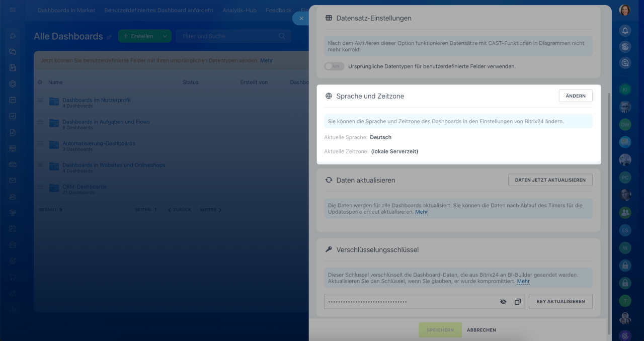
Task: Open Automatisierung-Dashboards folder
Action: pyautogui.click(x=99, y=143)
